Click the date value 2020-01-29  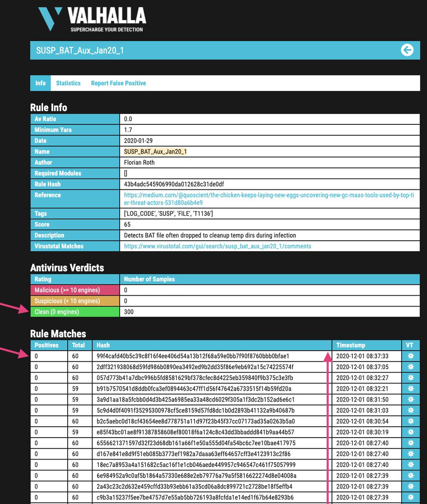pos(139,141)
